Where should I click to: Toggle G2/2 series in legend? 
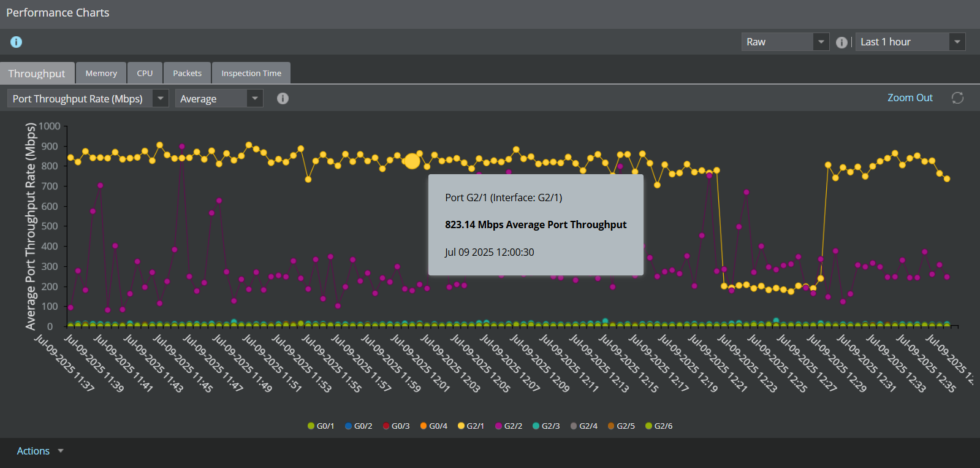coord(509,426)
